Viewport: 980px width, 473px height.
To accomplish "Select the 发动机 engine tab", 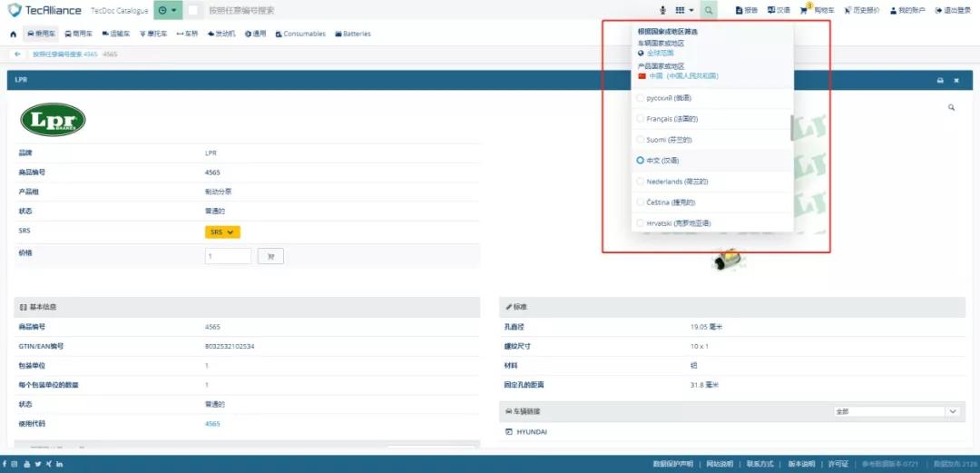I will tap(221, 34).
